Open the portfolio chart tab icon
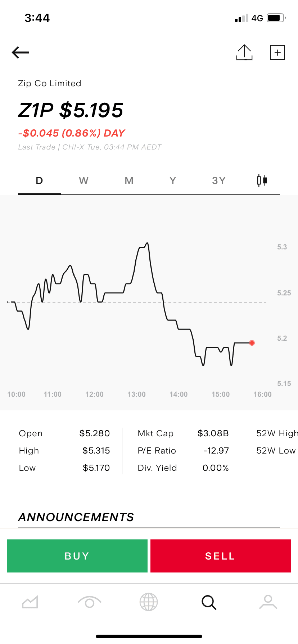The width and height of the screenshot is (298, 644). [30, 602]
